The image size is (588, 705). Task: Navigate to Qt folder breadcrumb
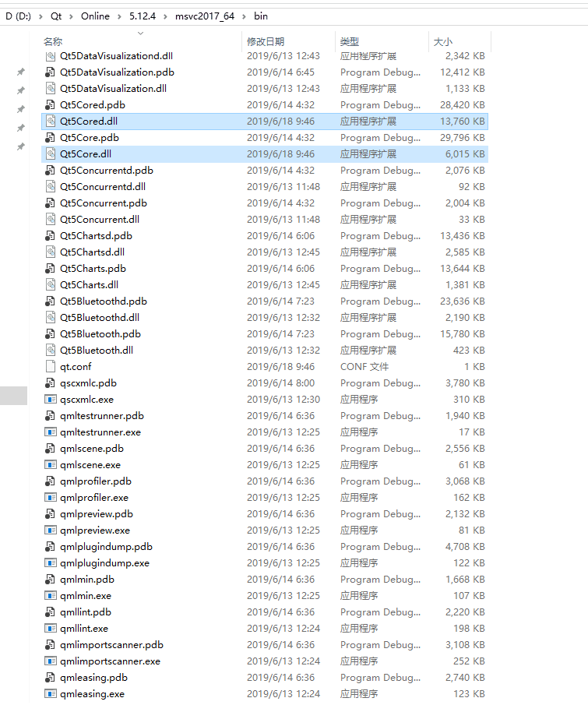click(56, 16)
